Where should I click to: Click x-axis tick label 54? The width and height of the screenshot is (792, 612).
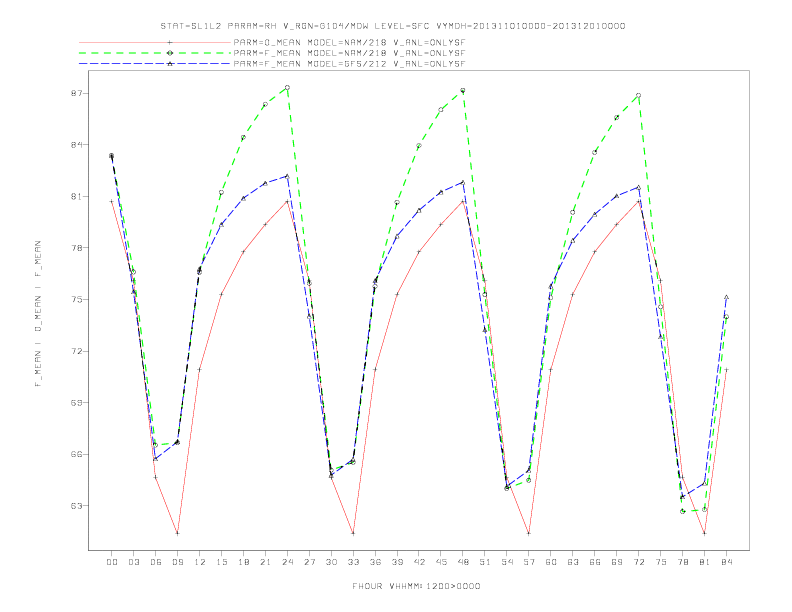click(x=507, y=562)
